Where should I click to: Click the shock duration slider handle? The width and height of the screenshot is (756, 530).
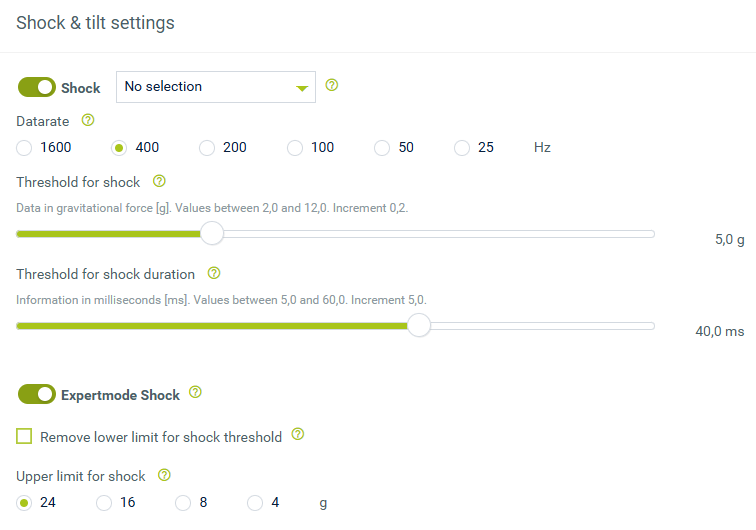[x=418, y=326]
